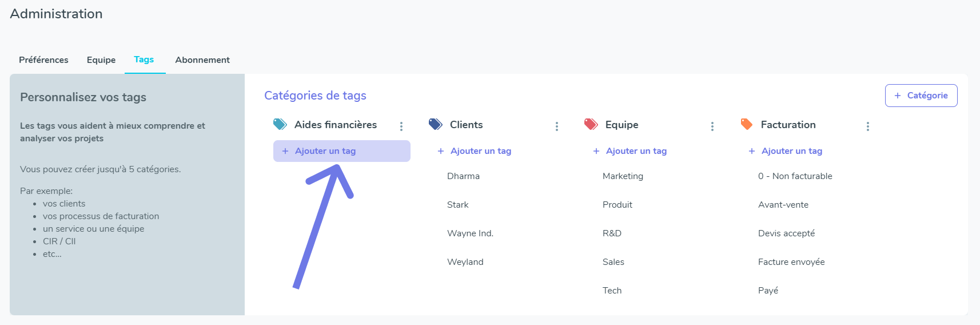Add a new category with + Catégorie
Viewport: 980px width, 325px height.
(921, 96)
